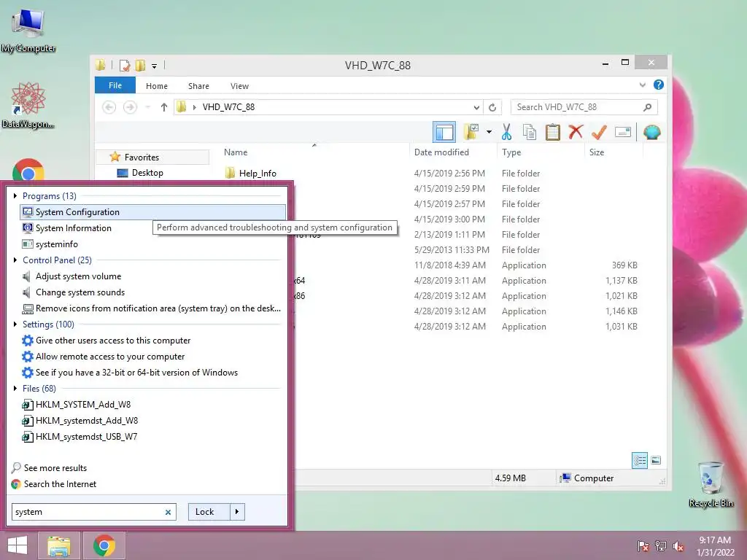Open File Explorer from the taskbar
The height and width of the screenshot is (560, 747).
pos(58,545)
